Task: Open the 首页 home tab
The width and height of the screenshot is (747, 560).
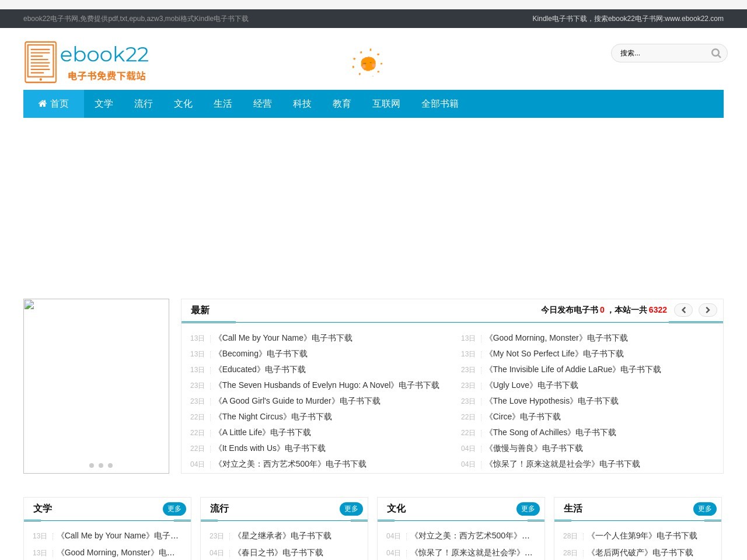Action: (54, 104)
